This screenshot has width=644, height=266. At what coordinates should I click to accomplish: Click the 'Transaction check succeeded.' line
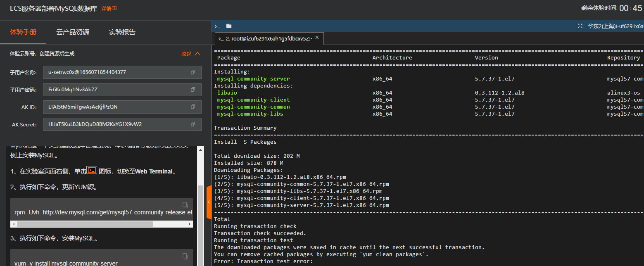coord(260,233)
